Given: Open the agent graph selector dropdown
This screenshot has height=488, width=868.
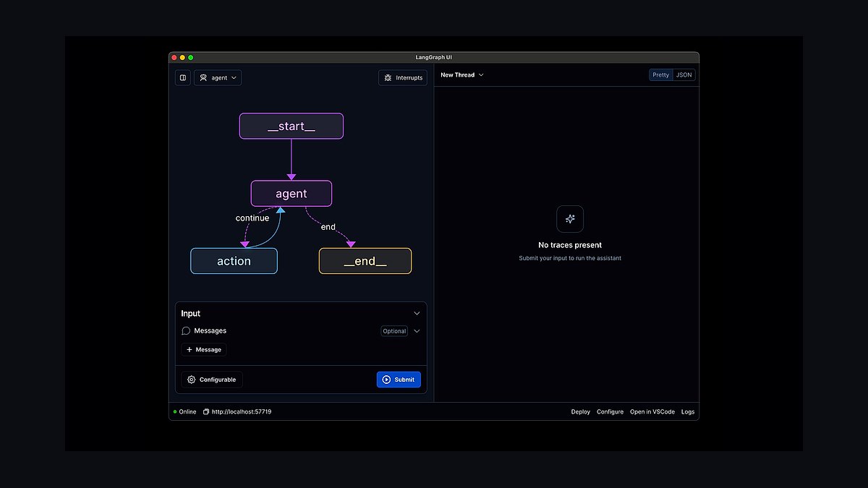Looking at the screenshot, I should coord(218,77).
